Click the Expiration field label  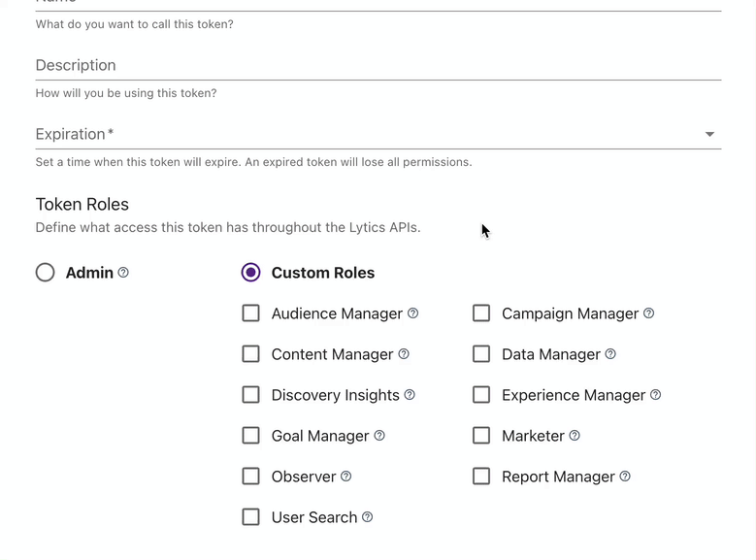[x=75, y=134]
